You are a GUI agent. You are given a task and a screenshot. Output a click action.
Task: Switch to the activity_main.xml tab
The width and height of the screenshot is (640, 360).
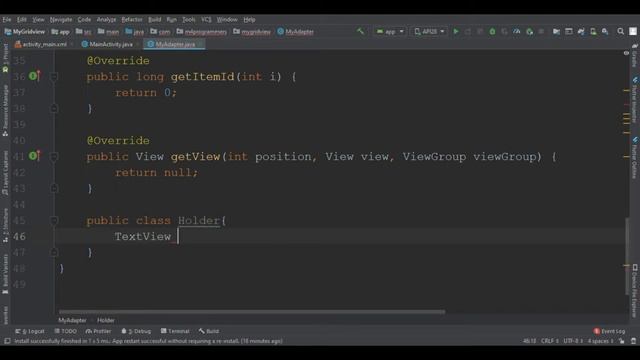pos(41,44)
